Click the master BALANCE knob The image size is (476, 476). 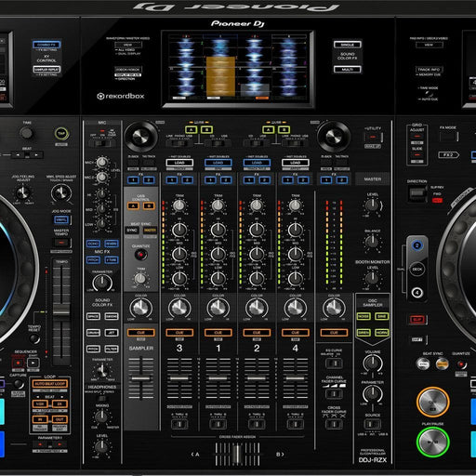[x=373, y=241]
